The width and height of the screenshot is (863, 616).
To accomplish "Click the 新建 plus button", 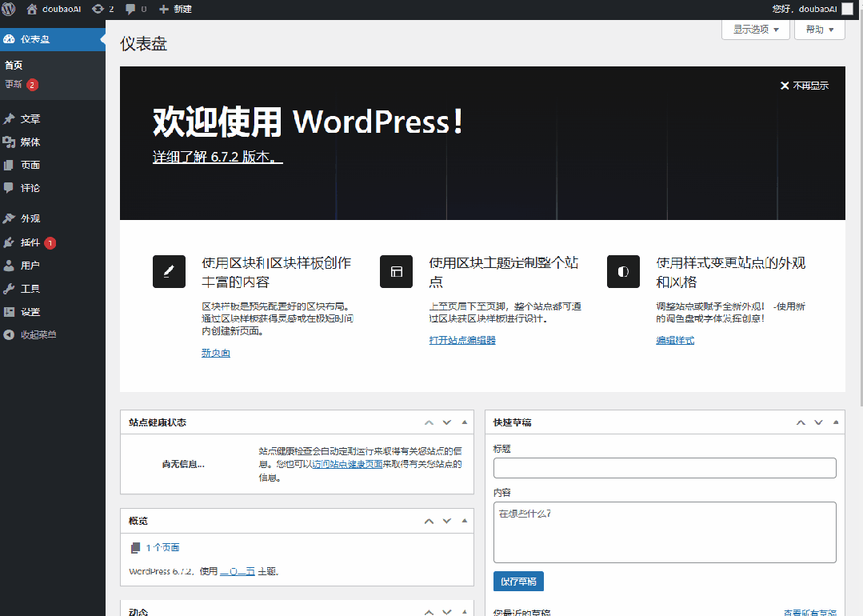I will click(x=175, y=9).
